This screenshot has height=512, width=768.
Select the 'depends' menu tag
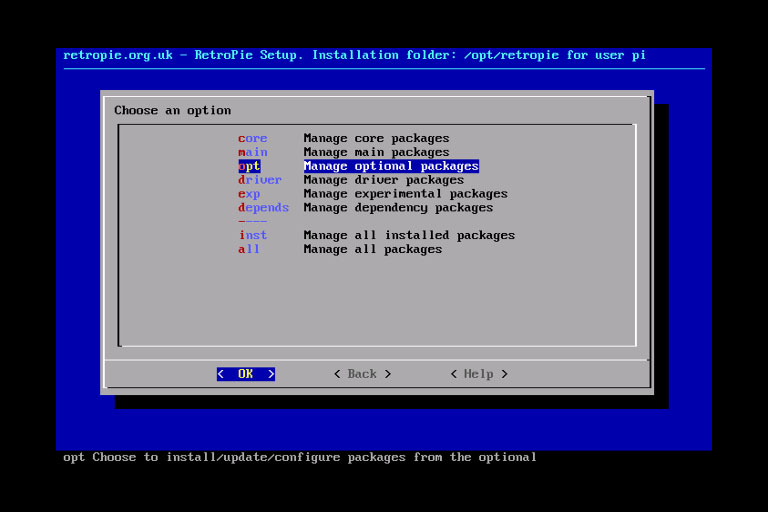264,208
